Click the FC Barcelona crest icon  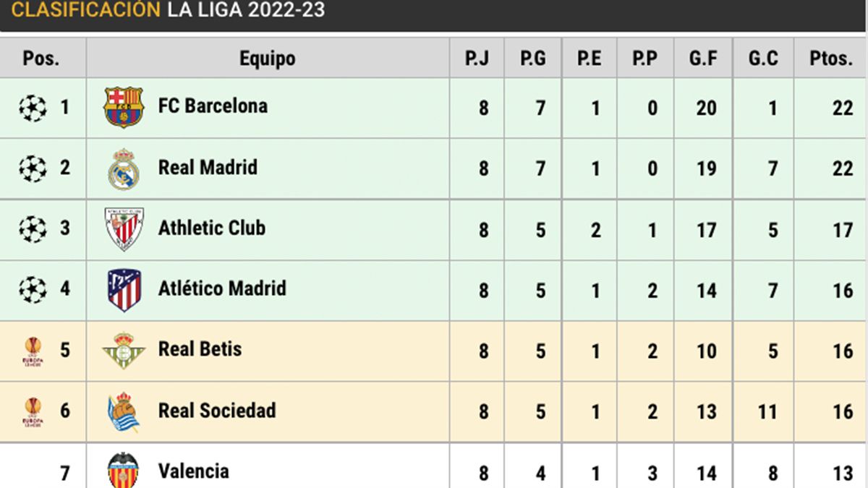(124, 107)
